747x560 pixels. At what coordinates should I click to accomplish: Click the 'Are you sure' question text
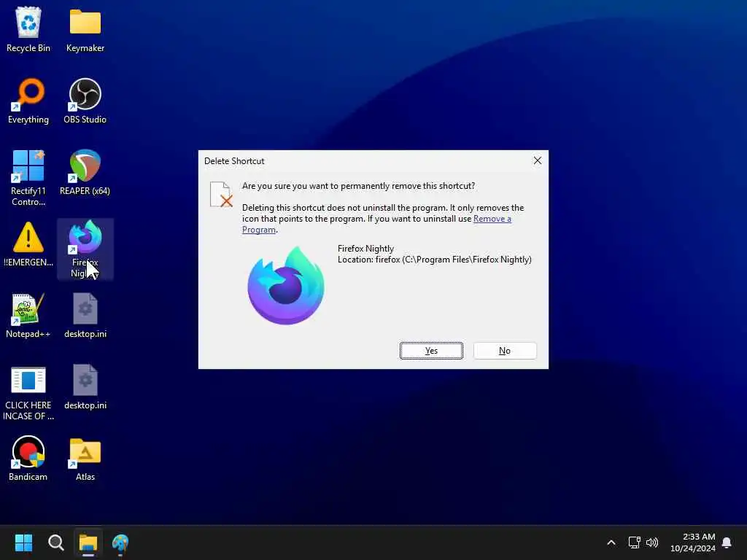(358, 186)
